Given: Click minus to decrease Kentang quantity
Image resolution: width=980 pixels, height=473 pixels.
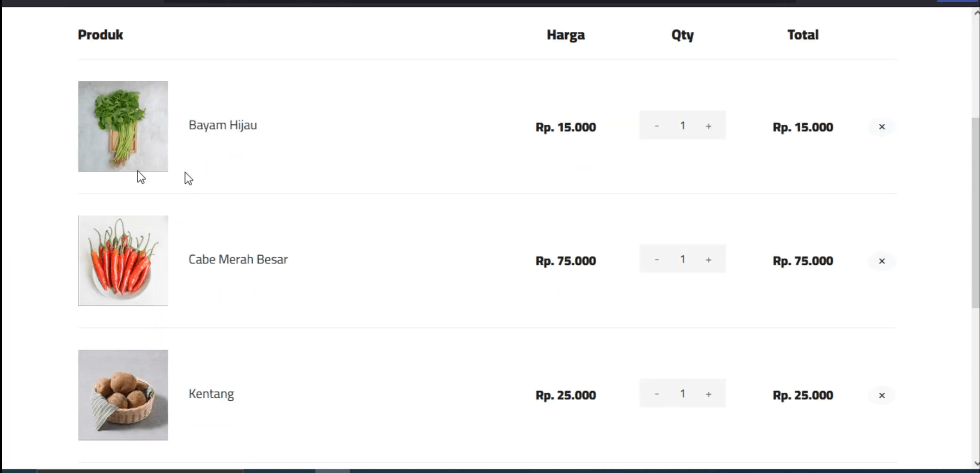Looking at the screenshot, I should 656,394.
